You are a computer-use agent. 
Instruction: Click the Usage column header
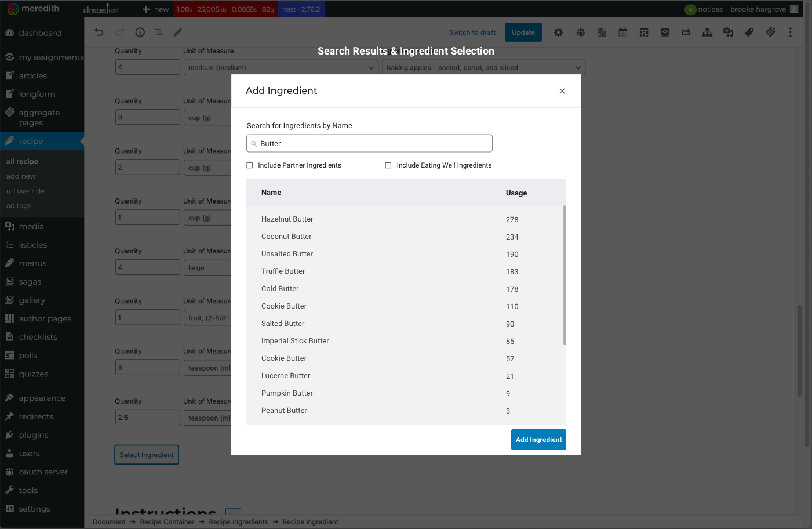click(516, 193)
